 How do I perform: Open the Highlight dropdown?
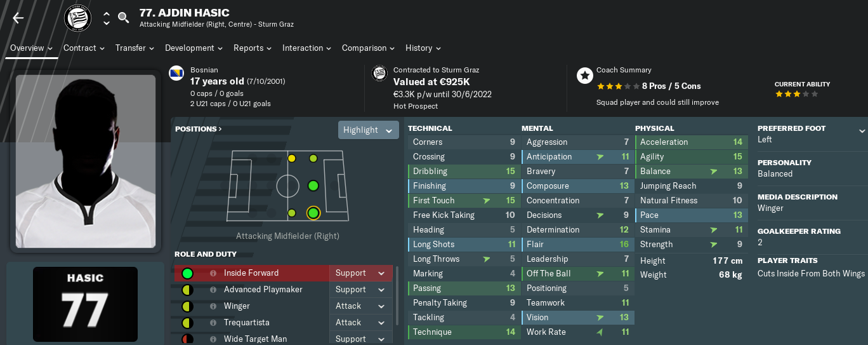(369, 130)
